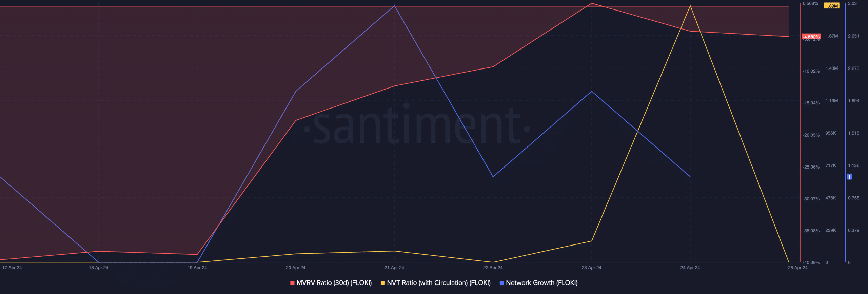Click the -25.06% MVRV axis label
The width and height of the screenshot is (868, 294).
811,167
